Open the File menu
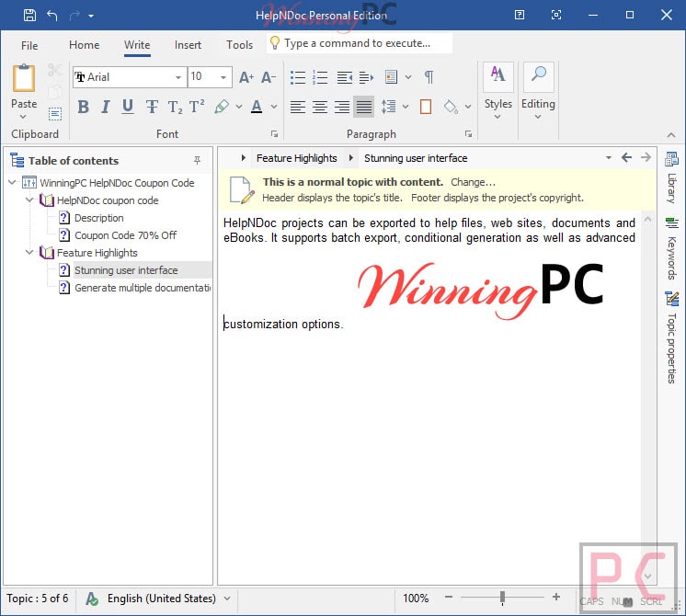This screenshot has width=686, height=616. point(29,45)
